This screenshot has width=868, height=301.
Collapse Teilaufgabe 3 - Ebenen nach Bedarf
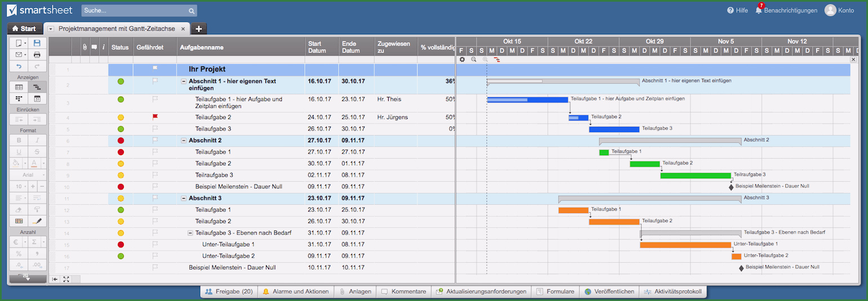click(x=190, y=233)
